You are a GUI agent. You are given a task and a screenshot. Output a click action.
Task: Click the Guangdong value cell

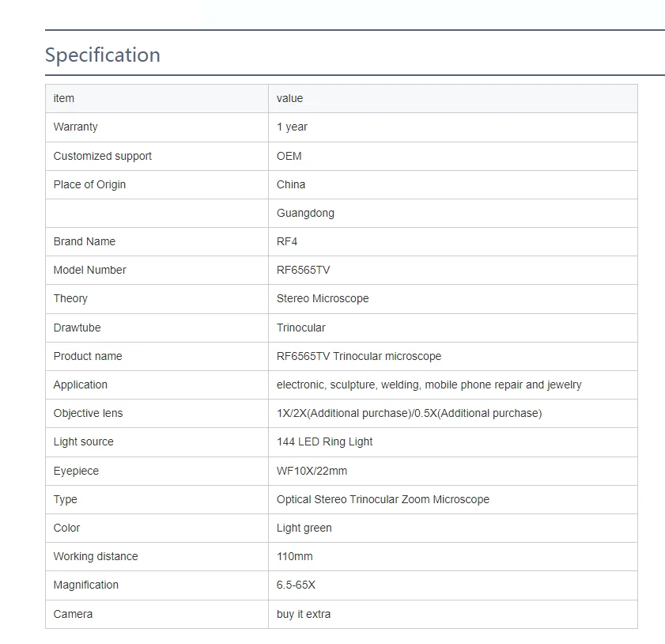click(453, 213)
